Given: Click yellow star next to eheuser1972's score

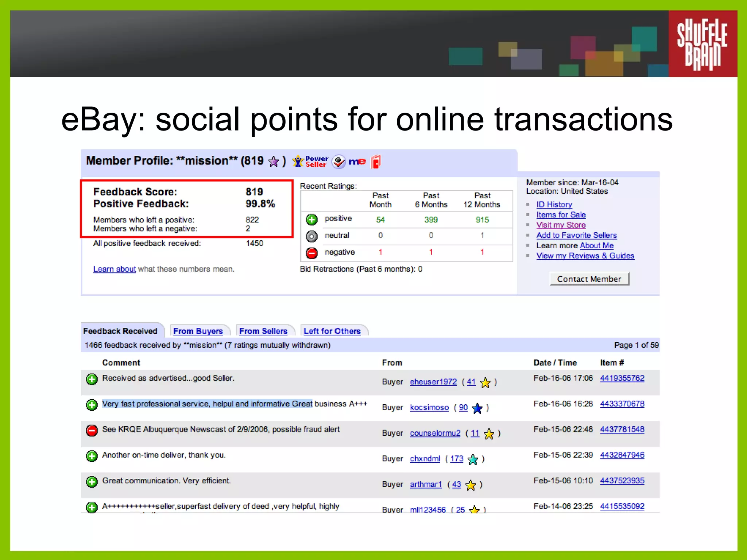Looking at the screenshot, I should [485, 382].
